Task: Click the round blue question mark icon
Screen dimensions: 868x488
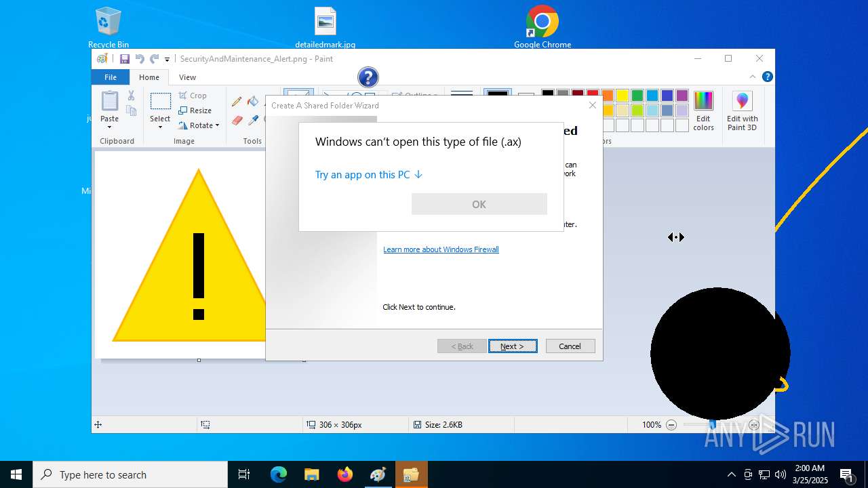Action: tap(368, 77)
